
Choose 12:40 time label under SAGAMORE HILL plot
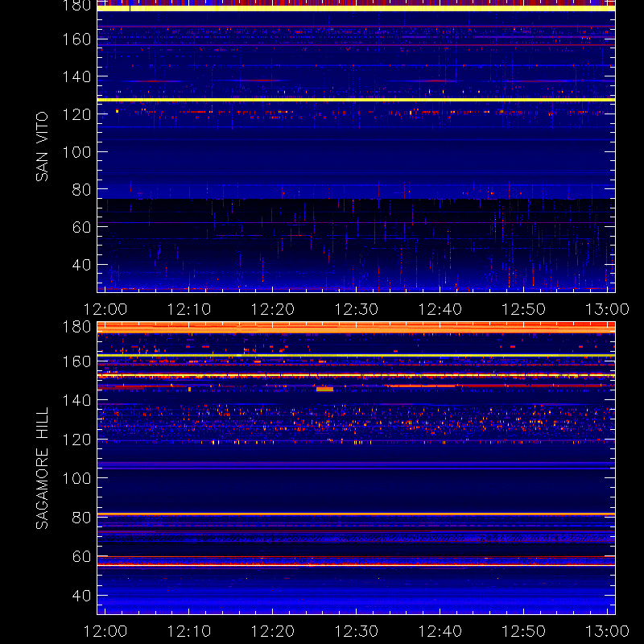point(440,631)
